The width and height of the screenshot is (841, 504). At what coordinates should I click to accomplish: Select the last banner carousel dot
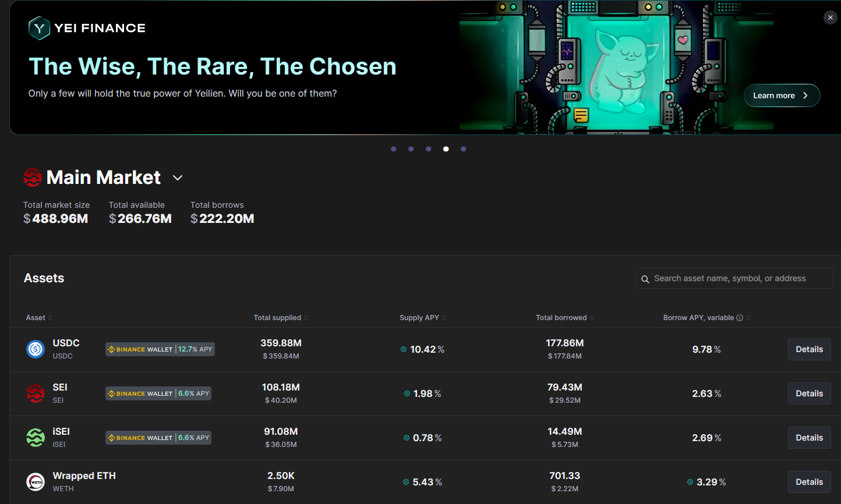pyautogui.click(x=463, y=149)
